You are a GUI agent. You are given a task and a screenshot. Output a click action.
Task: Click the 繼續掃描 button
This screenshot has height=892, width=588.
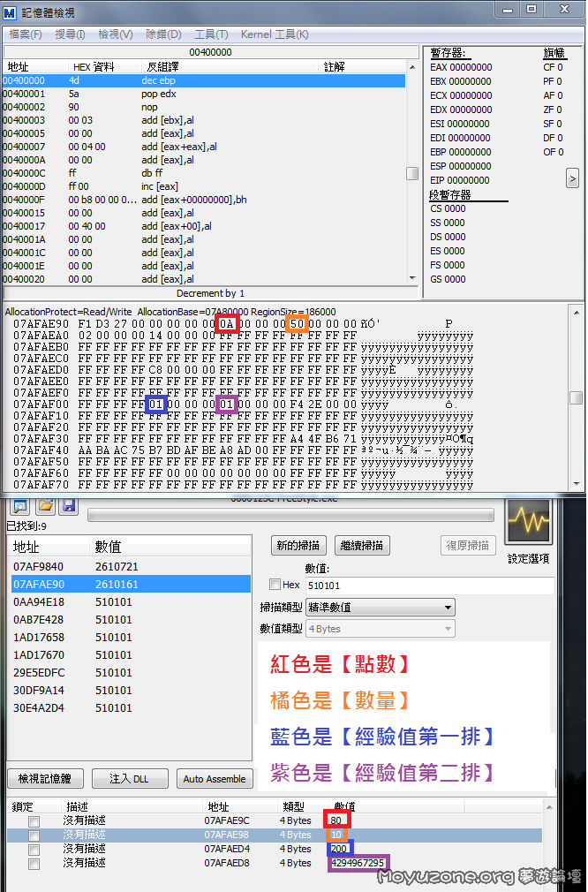click(362, 546)
